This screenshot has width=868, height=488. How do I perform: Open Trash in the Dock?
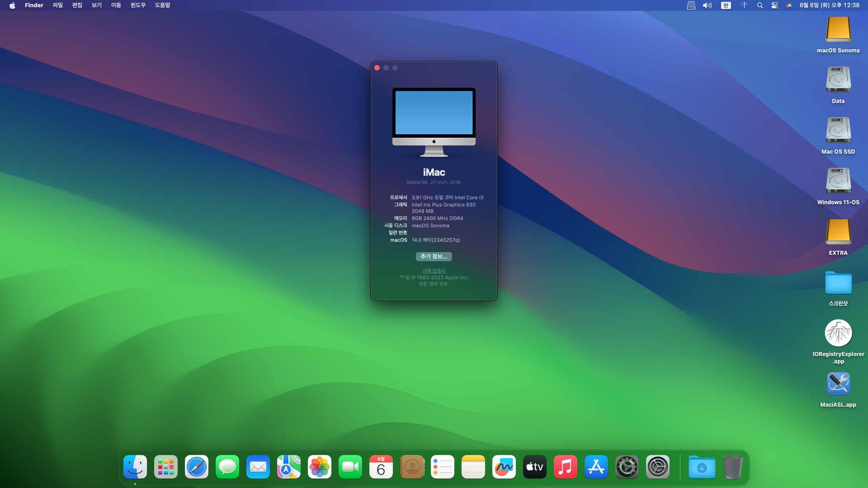733,467
